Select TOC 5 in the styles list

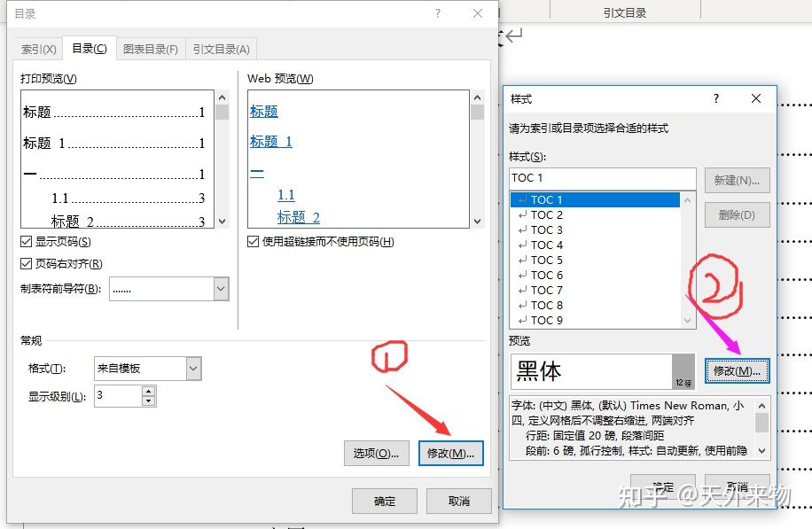click(595, 260)
